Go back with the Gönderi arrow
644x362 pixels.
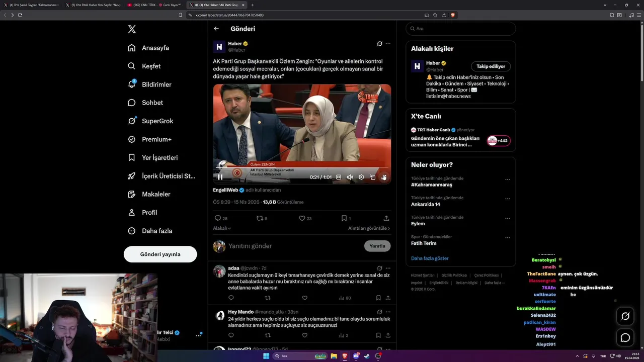[x=216, y=29]
